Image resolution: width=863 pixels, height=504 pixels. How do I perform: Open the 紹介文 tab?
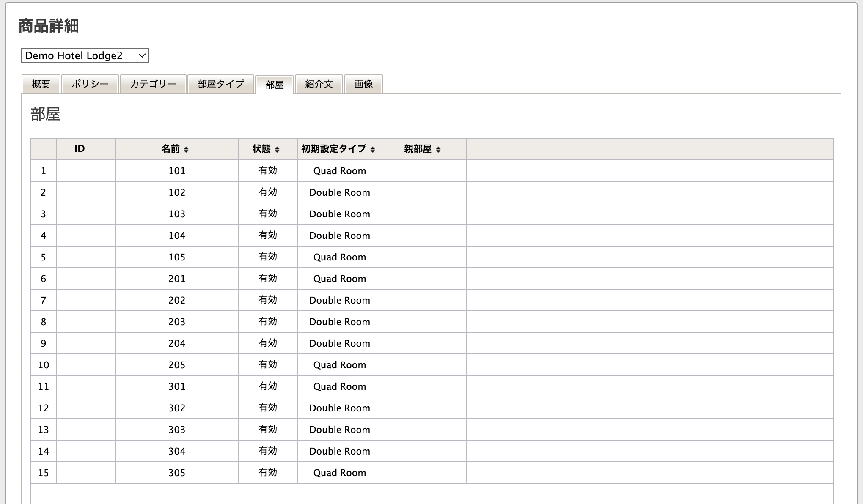click(319, 84)
